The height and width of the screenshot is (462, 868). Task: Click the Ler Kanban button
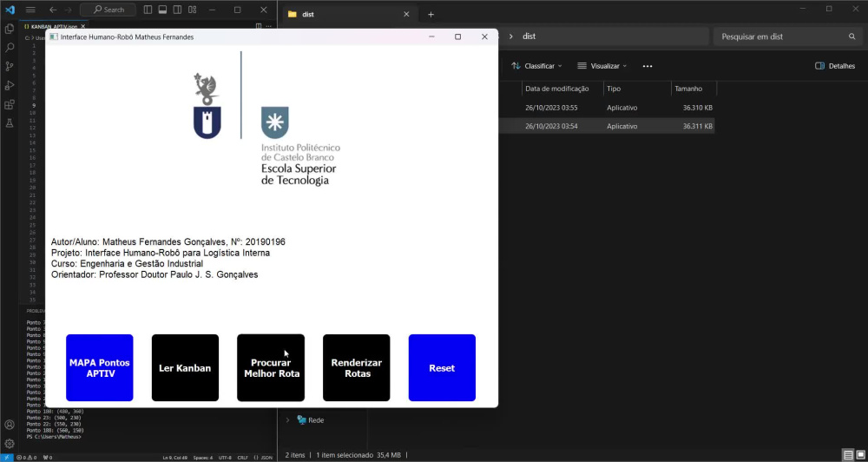[185, 368]
